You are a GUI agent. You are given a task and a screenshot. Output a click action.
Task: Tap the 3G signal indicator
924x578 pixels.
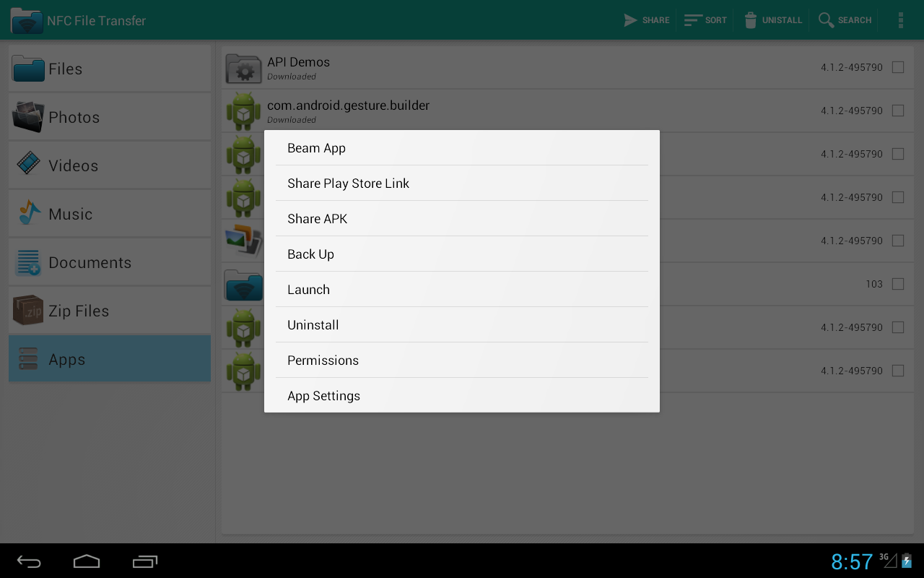[x=888, y=560]
